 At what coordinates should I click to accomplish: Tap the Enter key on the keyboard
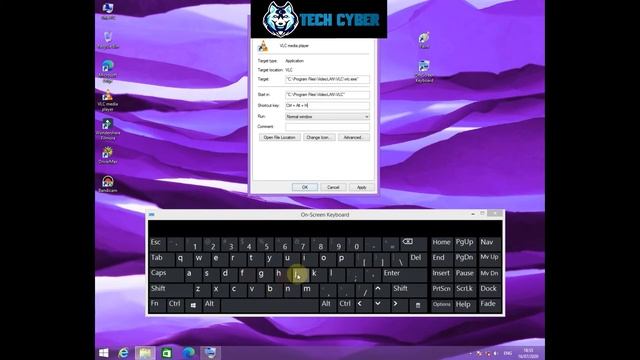pyautogui.click(x=404, y=274)
